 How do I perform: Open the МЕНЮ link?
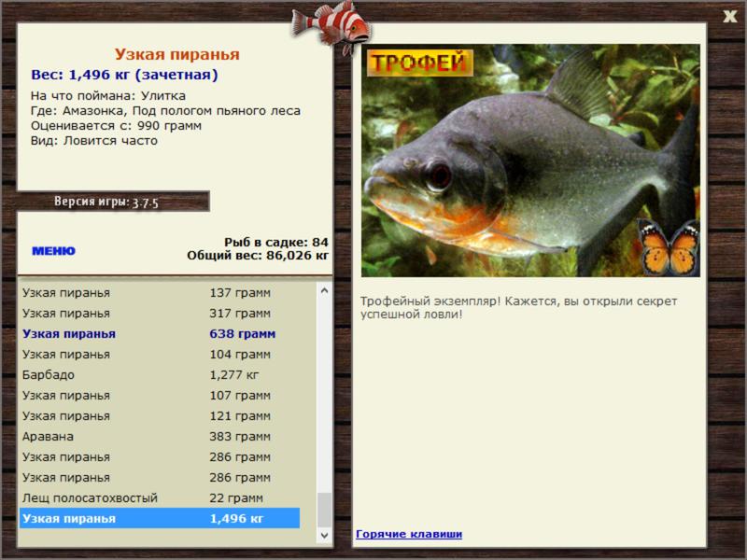click(53, 251)
